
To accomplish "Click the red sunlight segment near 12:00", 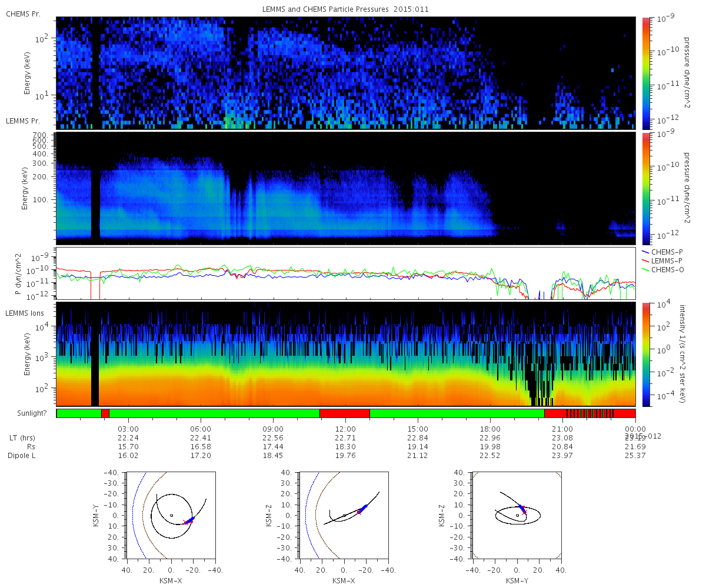I will 345,413.
